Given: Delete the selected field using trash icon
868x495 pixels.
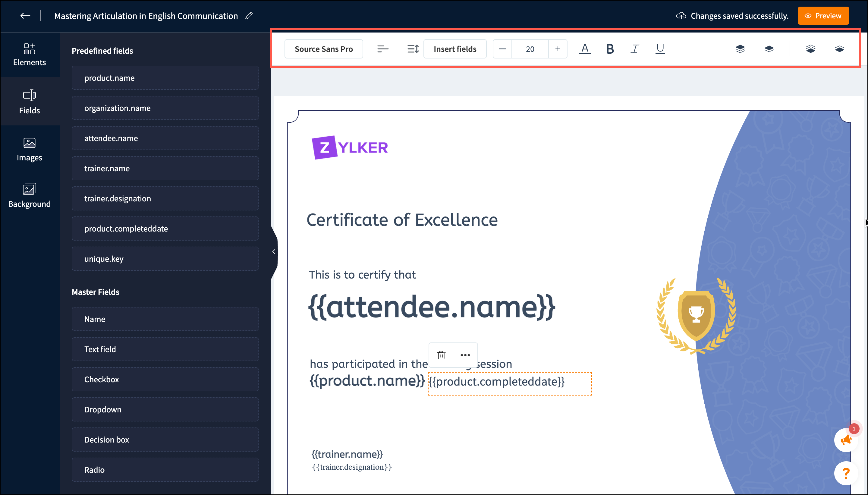Looking at the screenshot, I should [441, 355].
